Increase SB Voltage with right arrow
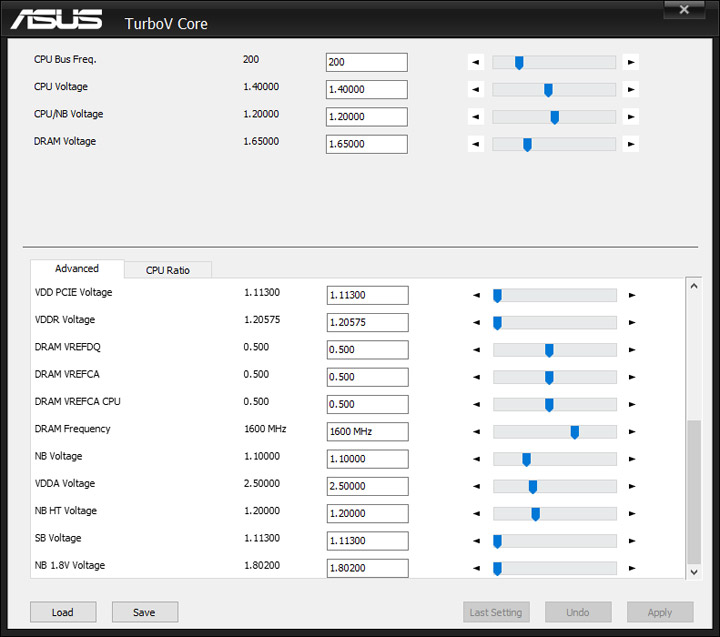This screenshot has height=637, width=720. tap(632, 541)
